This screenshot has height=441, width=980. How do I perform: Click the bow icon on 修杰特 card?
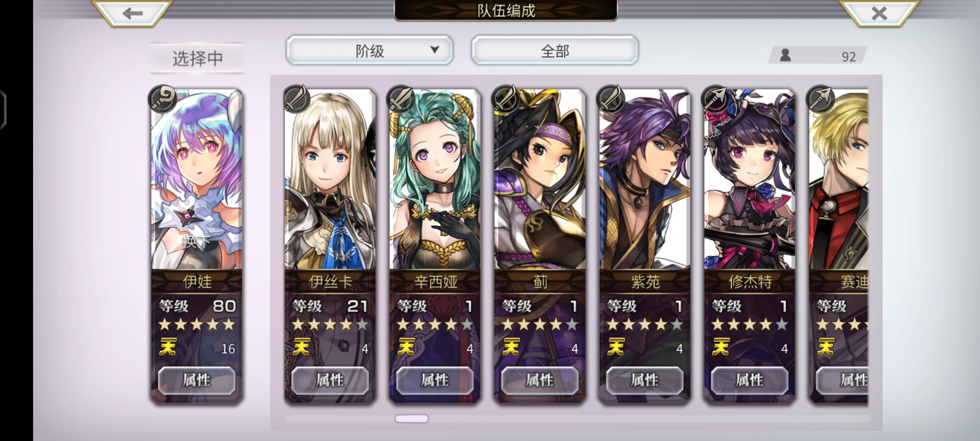715,98
